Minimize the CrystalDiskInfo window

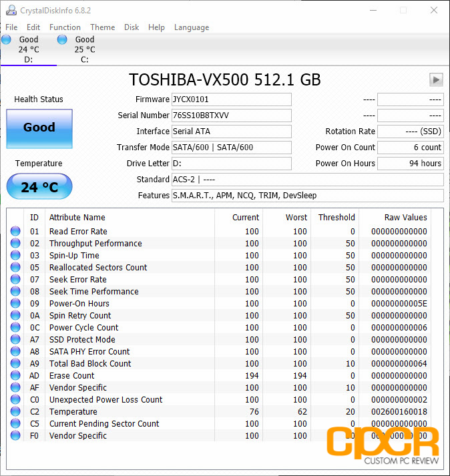pos(373,10)
